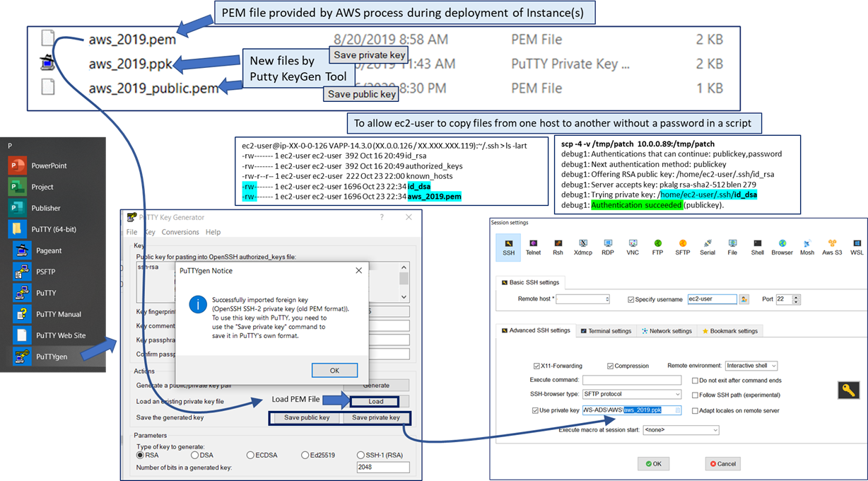Select the VNC session icon
Image resolution: width=868 pixels, height=481 pixels.
pyautogui.click(x=633, y=246)
